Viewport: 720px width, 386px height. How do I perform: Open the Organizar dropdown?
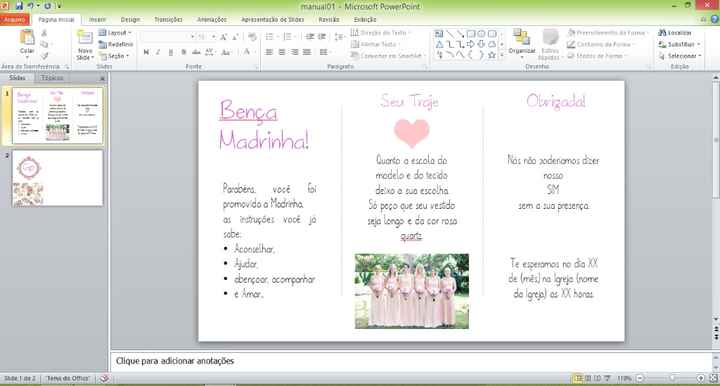click(x=522, y=43)
